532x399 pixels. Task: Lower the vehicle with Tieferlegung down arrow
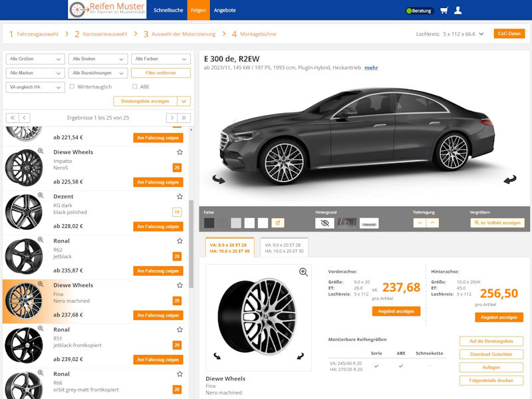click(420, 223)
